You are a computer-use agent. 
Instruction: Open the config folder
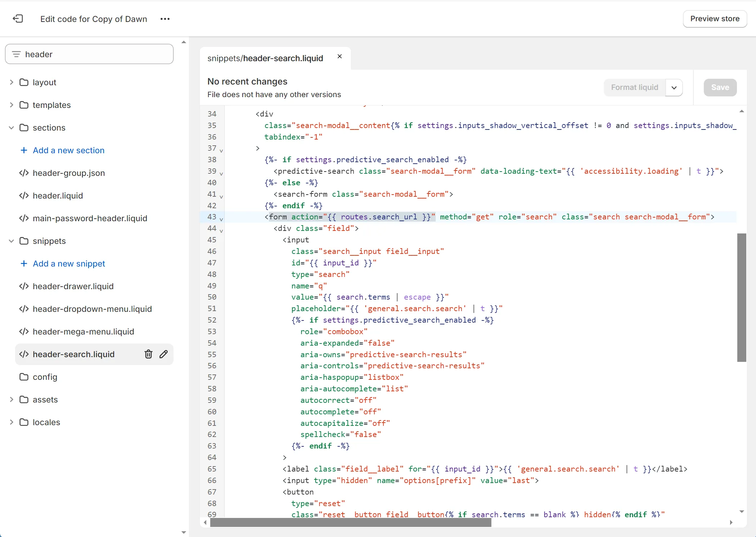(x=45, y=377)
